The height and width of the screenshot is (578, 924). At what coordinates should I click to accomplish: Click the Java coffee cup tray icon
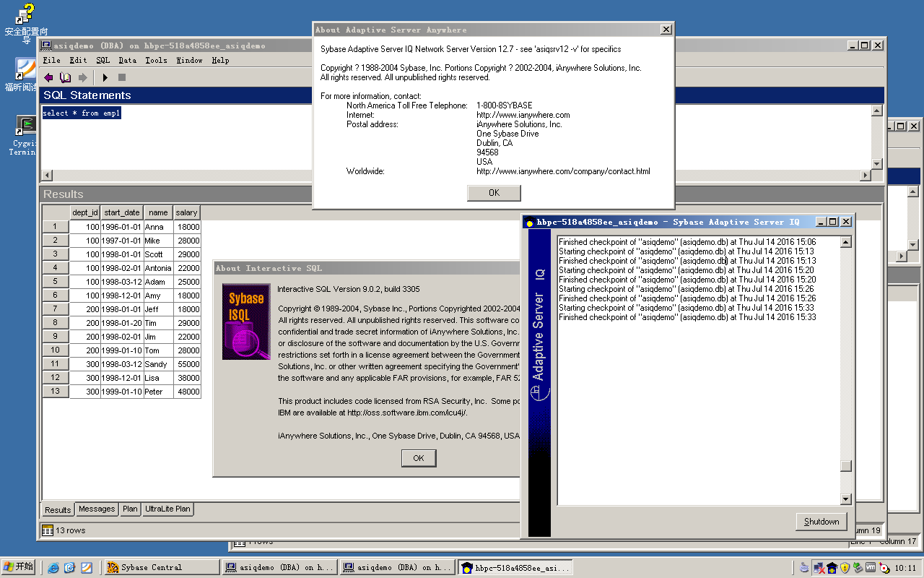click(805, 568)
